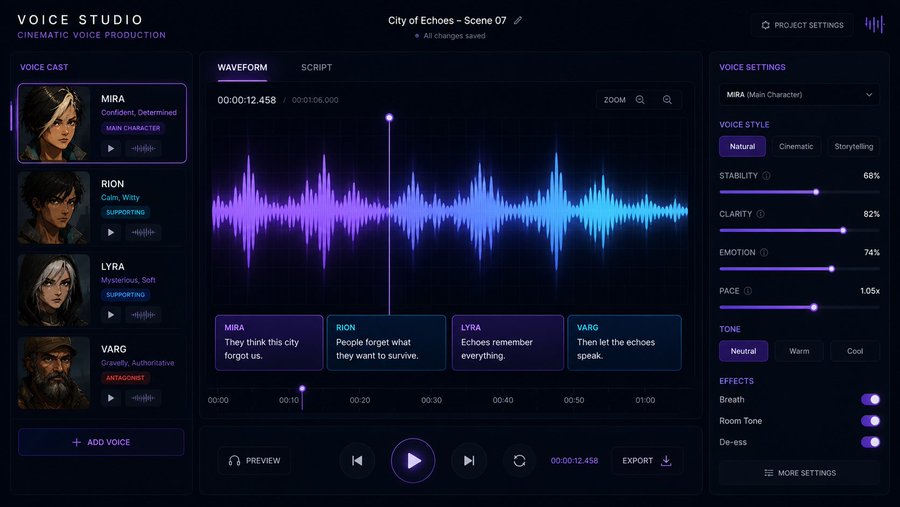900x507 pixels.
Task: Click the ANTAGONIST tag on VARG
Action: click(125, 378)
